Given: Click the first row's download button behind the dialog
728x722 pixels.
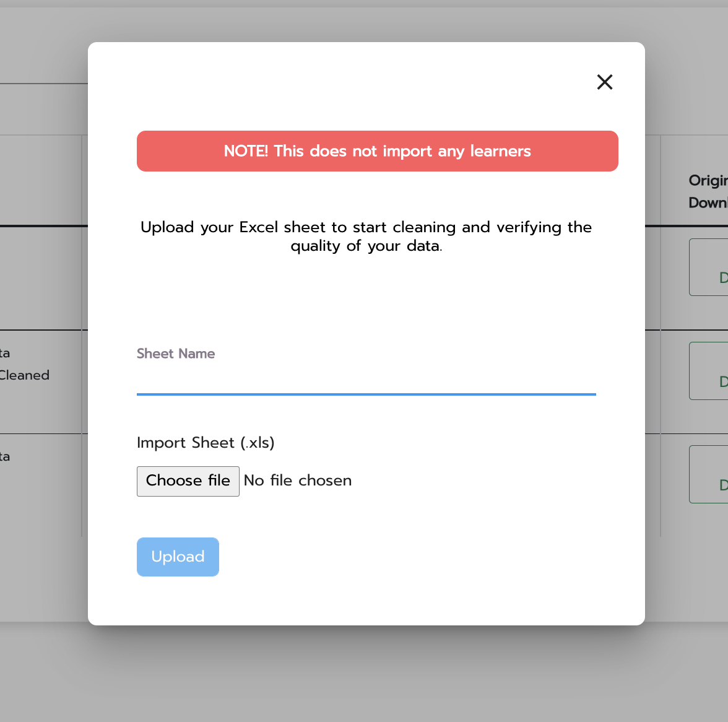Looking at the screenshot, I should (709, 267).
